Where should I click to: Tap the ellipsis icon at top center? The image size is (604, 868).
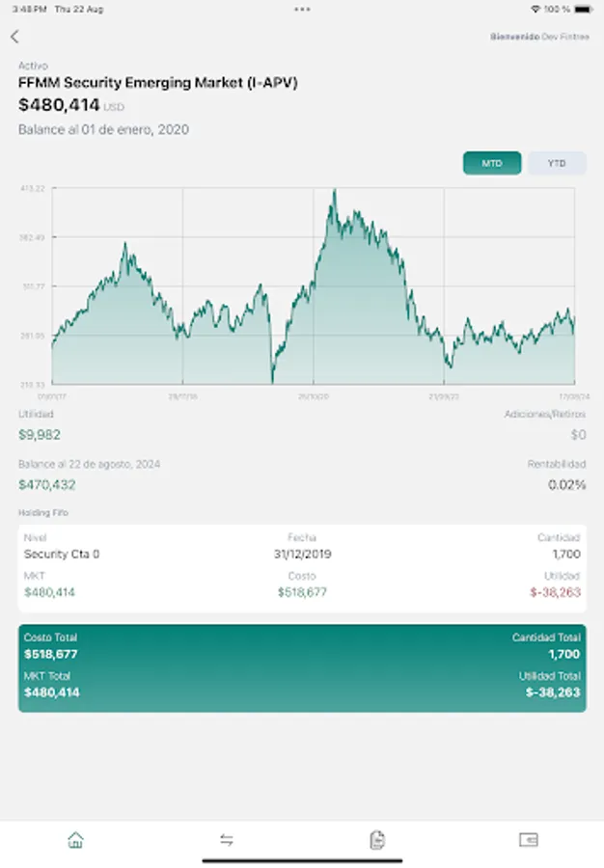[x=302, y=9]
